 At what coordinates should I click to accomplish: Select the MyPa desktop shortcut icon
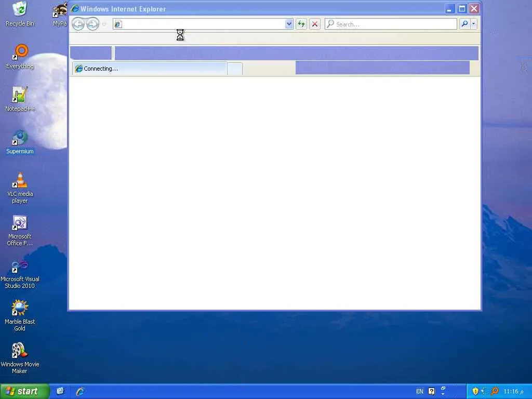coord(60,14)
